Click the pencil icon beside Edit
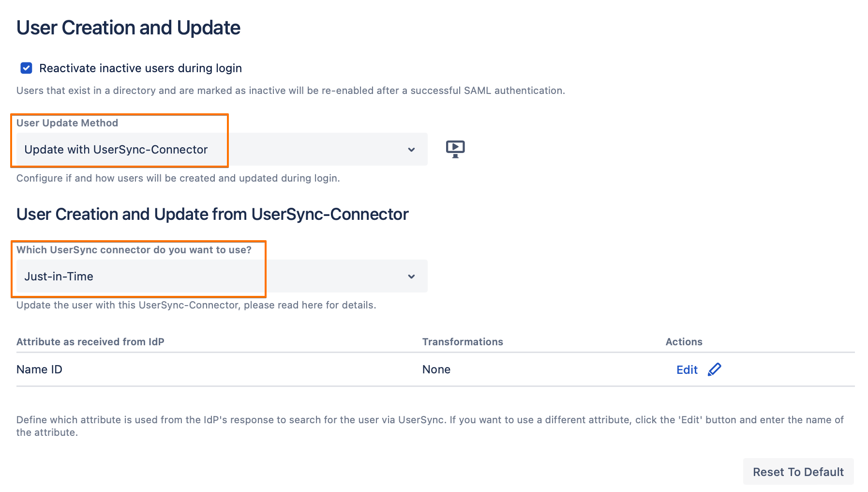This screenshot has width=868, height=492. click(x=714, y=369)
